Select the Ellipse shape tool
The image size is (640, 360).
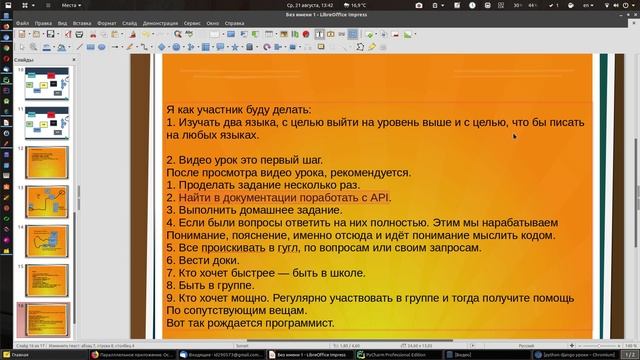click(102, 47)
